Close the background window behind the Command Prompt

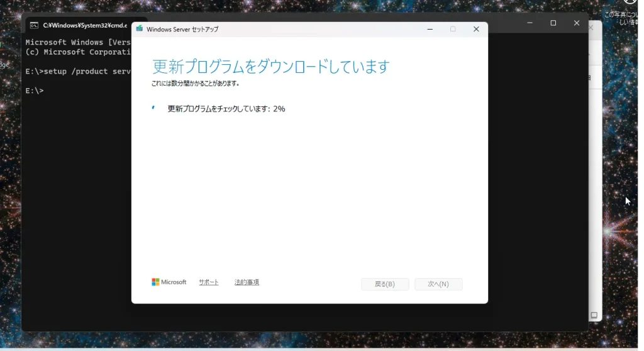591,28
